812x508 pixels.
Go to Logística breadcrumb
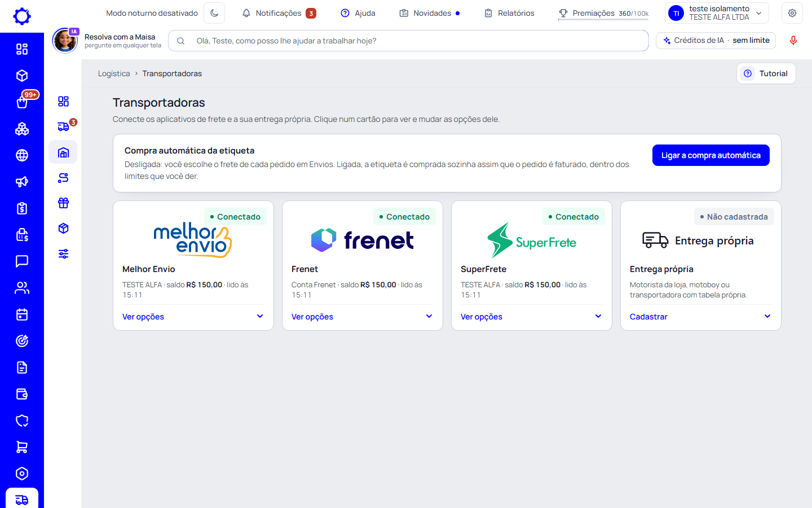click(x=114, y=73)
